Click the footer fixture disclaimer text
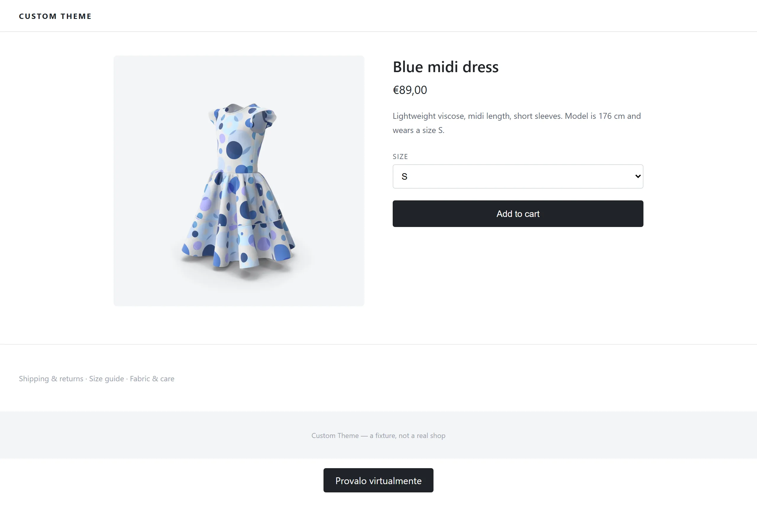 click(378, 435)
